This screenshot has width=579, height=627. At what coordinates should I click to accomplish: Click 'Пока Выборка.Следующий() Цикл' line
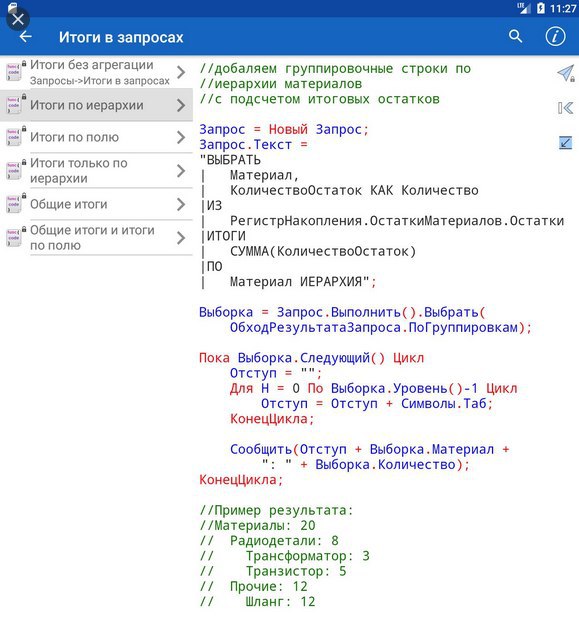[x=311, y=358]
